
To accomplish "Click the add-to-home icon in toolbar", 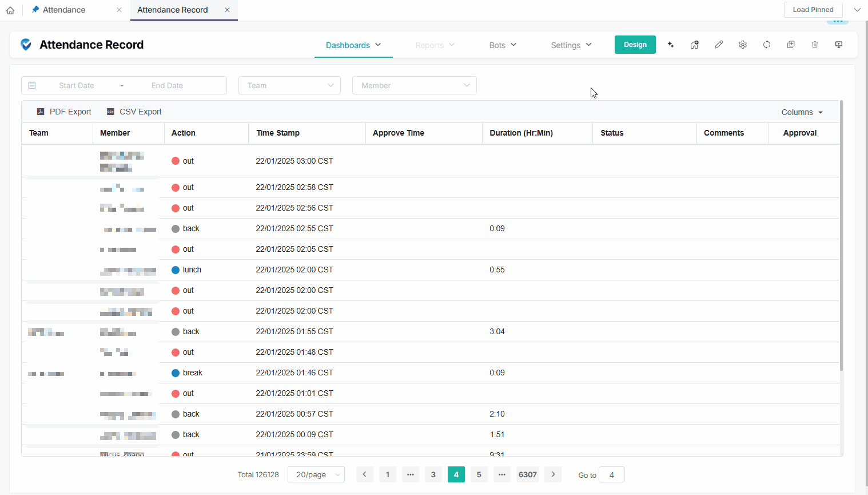I will (x=695, y=45).
